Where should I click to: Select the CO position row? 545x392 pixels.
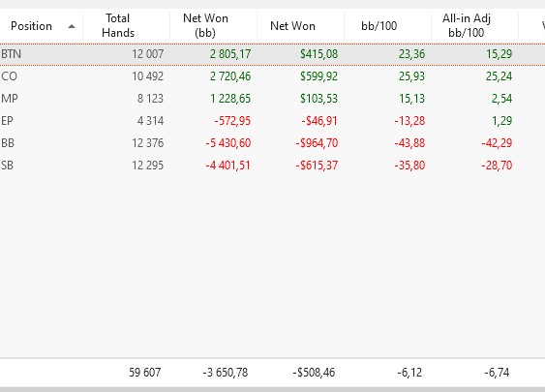[x=273, y=76]
